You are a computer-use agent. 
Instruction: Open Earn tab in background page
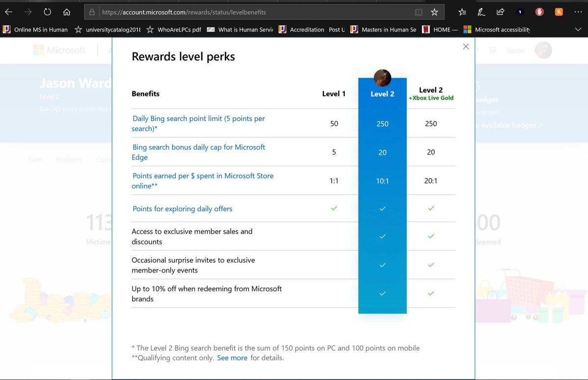click(35, 159)
